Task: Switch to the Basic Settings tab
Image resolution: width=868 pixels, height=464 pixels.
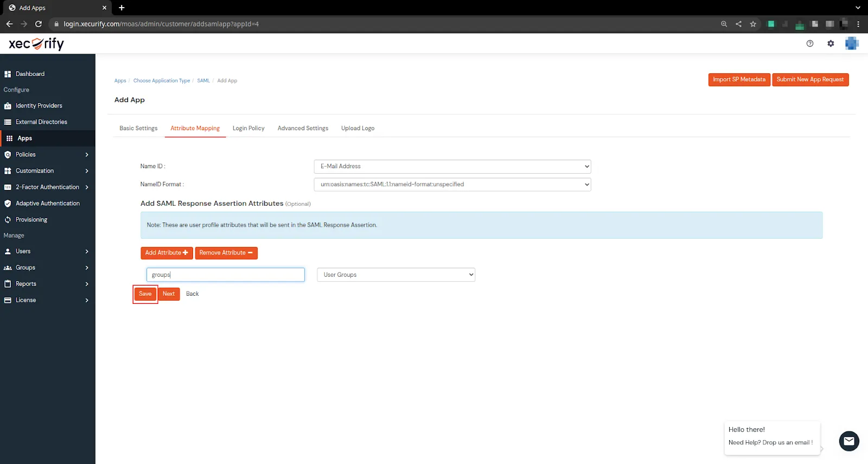Action: coord(138,129)
